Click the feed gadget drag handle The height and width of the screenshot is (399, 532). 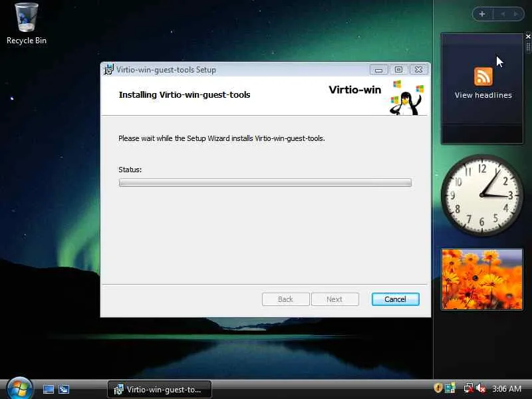(528, 47)
